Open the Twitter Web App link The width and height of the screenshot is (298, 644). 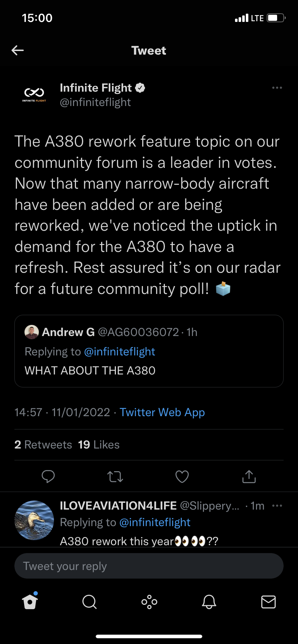pyautogui.click(x=162, y=412)
